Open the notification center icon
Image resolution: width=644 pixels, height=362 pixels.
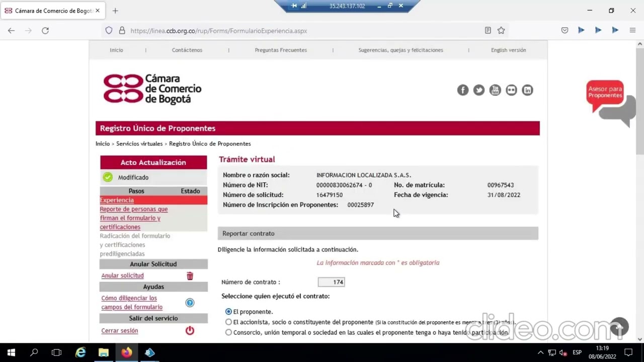click(628, 352)
